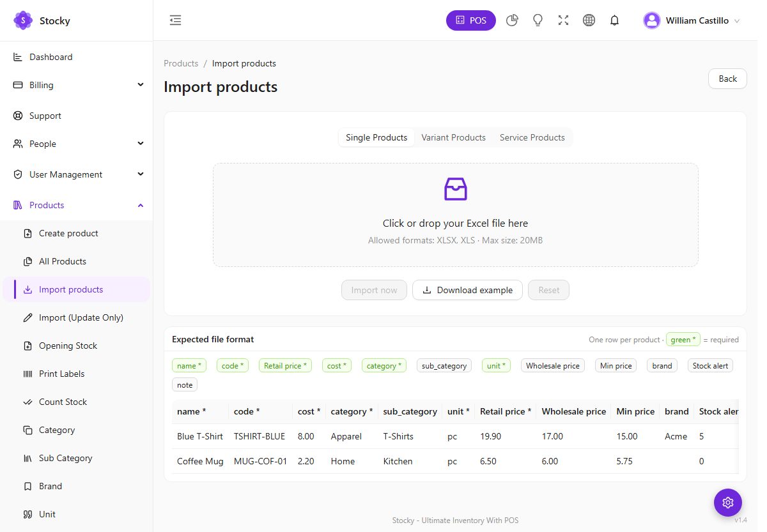Open the notifications bell
Image resolution: width=767 pixels, height=532 pixels.
(614, 20)
